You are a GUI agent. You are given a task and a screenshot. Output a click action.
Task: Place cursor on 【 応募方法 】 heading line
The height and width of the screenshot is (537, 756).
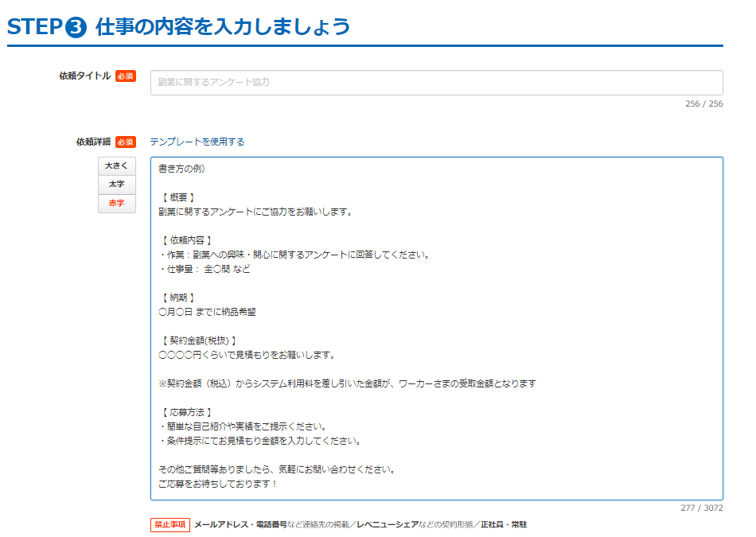point(185,412)
